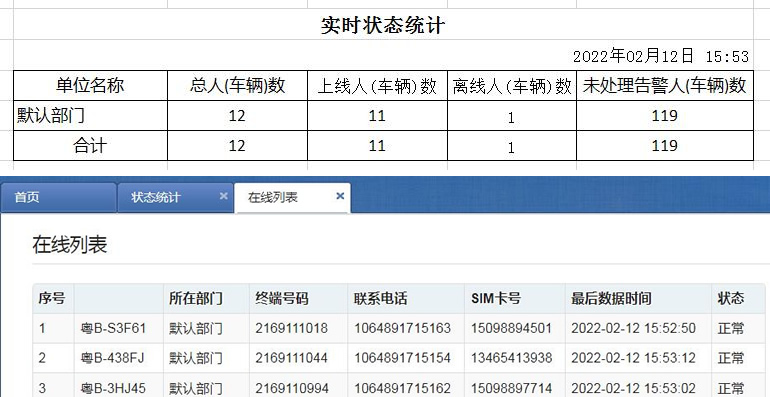Image resolution: width=770 pixels, height=397 pixels.
Task: Select the 默认部门 cell in statistics table
Action: 90,115
